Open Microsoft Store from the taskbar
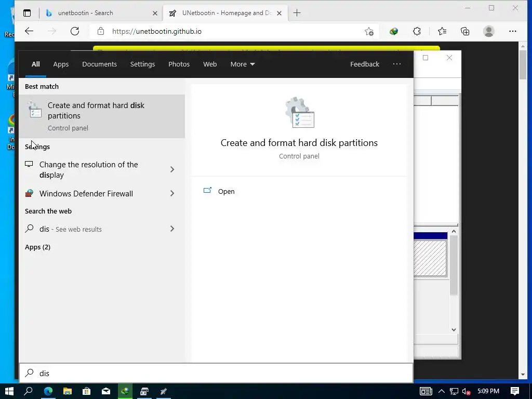532x399 pixels. 87,391
